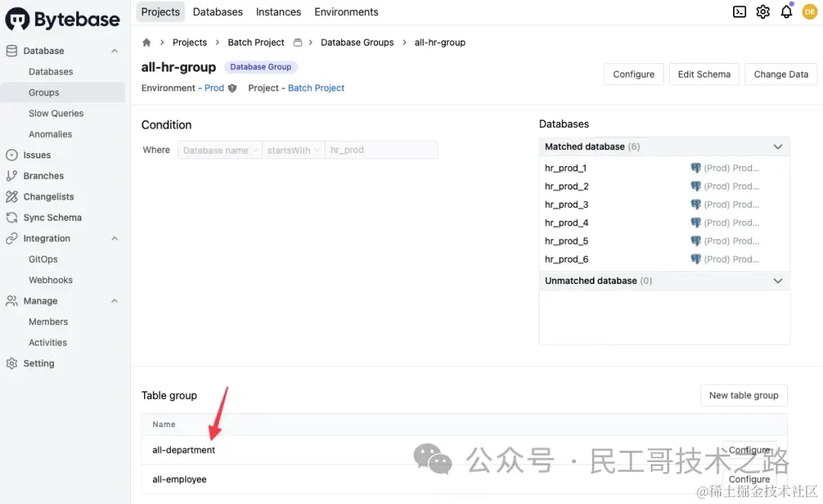The width and height of the screenshot is (823, 504).
Task: Go to home via breadcrumb house icon
Action: pos(146,43)
